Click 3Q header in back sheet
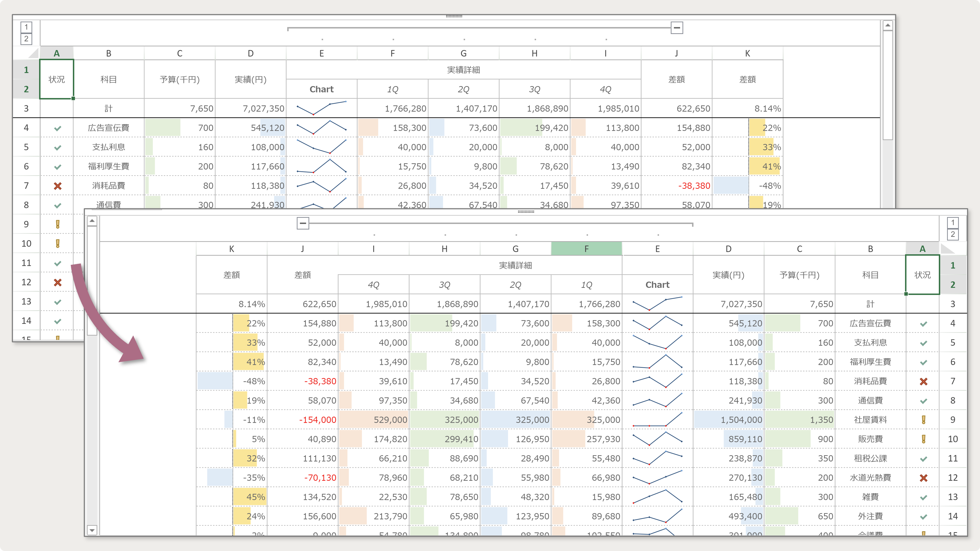 [x=535, y=89]
